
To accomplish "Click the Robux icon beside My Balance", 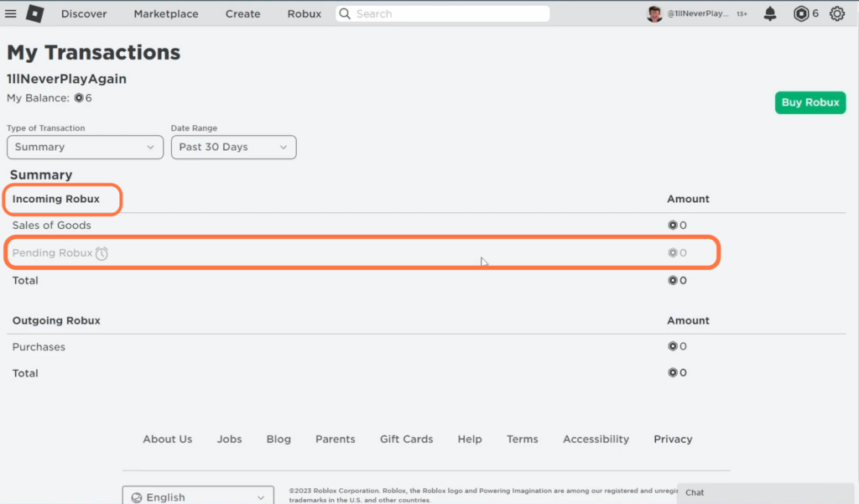I will coord(79,98).
